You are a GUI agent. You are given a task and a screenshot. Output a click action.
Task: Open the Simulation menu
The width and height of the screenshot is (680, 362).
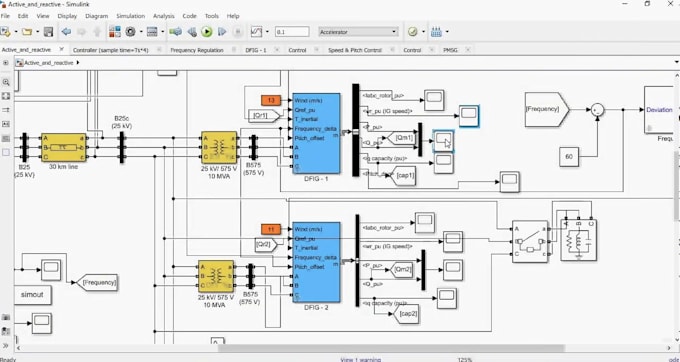(x=130, y=16)
